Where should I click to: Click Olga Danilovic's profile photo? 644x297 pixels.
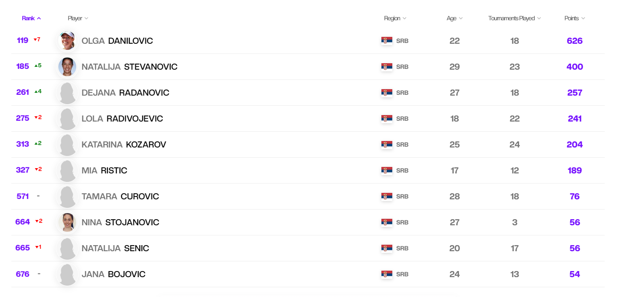pos(67,41)
